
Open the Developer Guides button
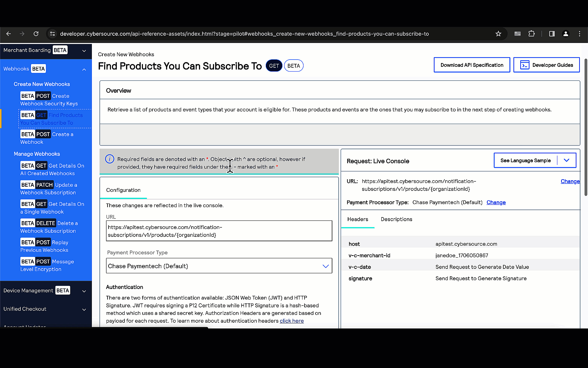click(x=546, y=65)
